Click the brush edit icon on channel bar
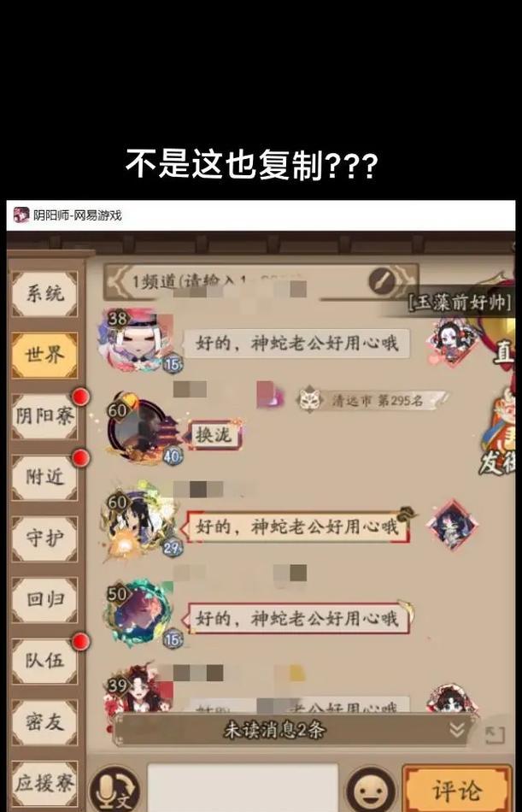 pos(384,281)
